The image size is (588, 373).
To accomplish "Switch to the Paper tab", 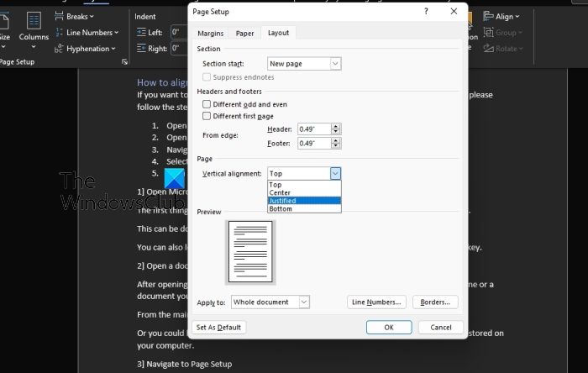I will [244, 34].
